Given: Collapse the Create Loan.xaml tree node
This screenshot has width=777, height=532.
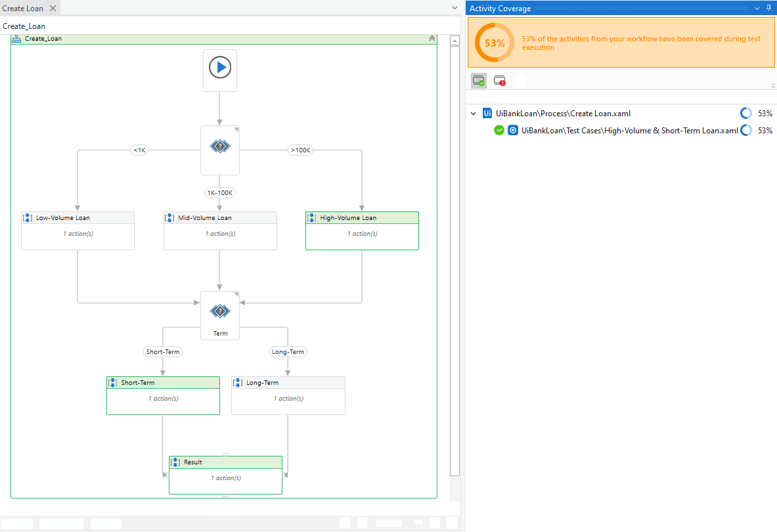Looking at the screenshot, I should (x=474, y=114).
